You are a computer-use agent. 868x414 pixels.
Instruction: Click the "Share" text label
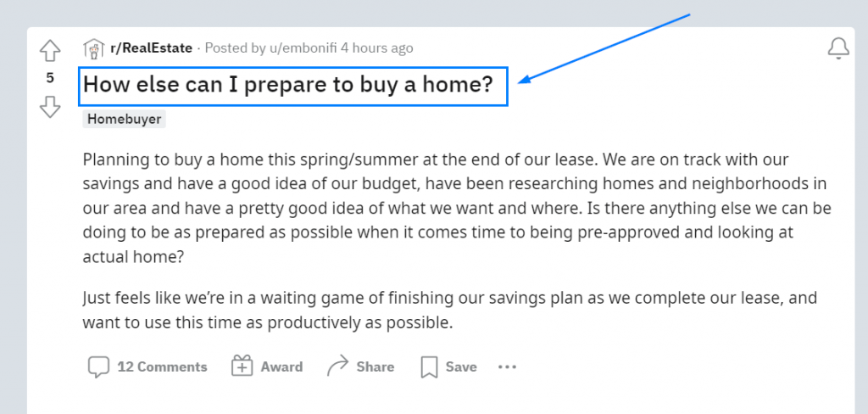pyautogui.click(x=375, y=366)
